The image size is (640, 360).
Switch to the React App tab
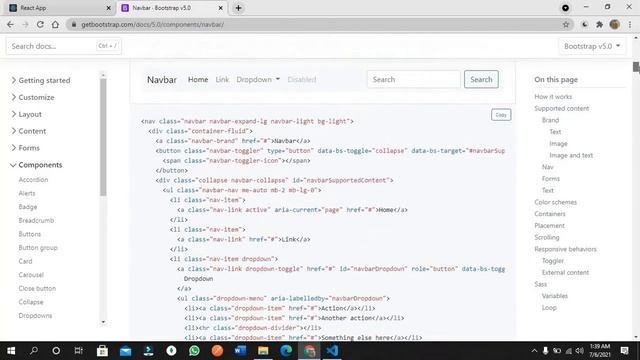[x=60, y=8]
